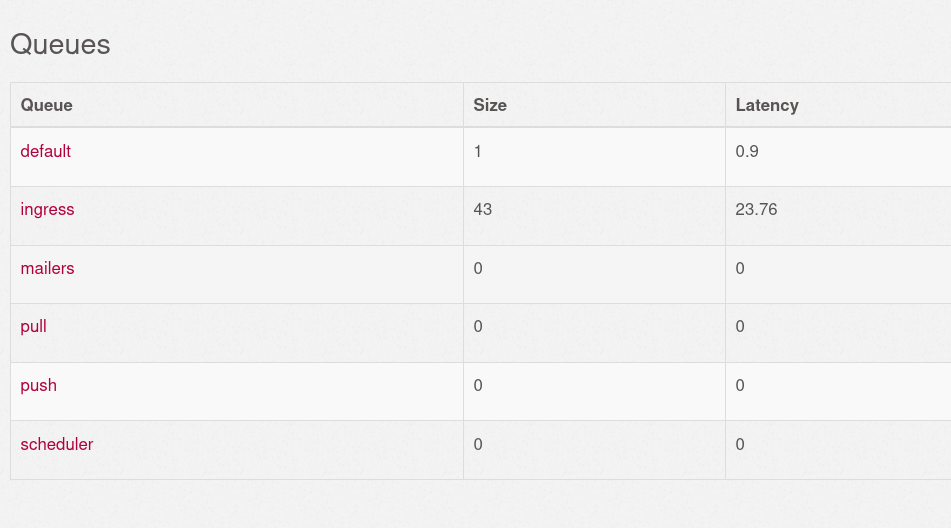Click the mailers row size cell
The image size is (951, 528).
click(594, 275)
